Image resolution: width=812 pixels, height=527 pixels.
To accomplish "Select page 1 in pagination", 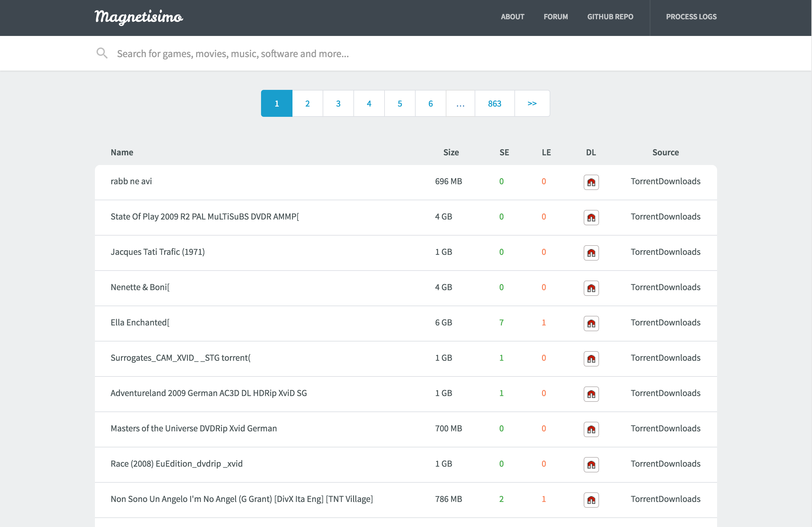I will point(277,103).
